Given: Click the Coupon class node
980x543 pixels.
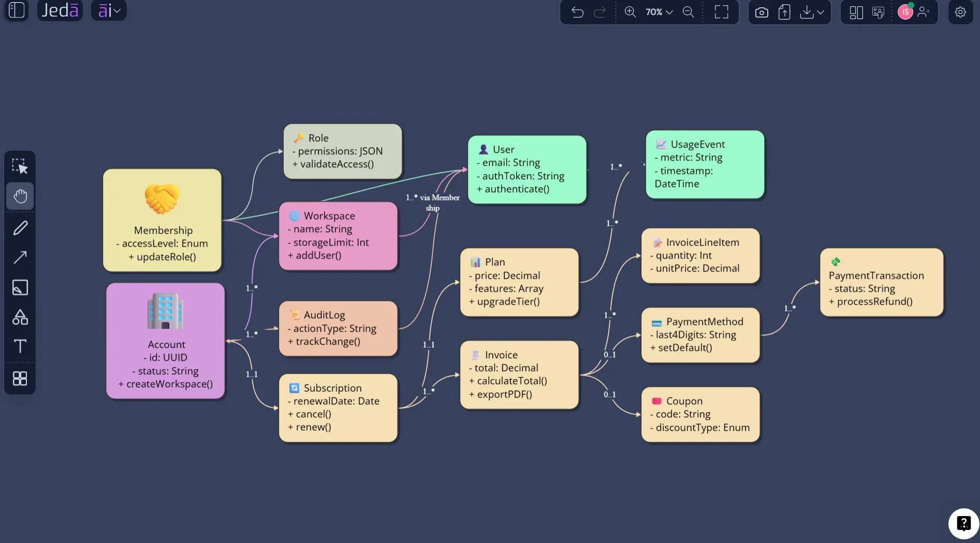Looking at the screenshot, I should pos(701,415).
